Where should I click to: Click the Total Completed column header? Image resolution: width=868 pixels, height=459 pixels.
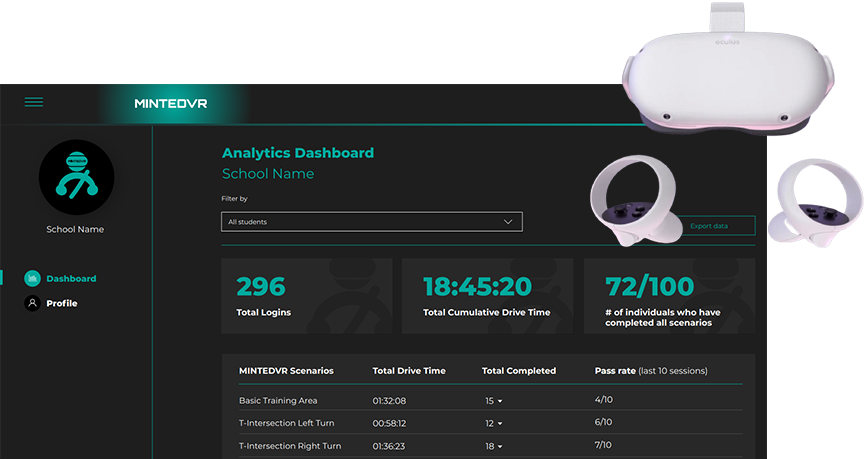pos(519,371)
